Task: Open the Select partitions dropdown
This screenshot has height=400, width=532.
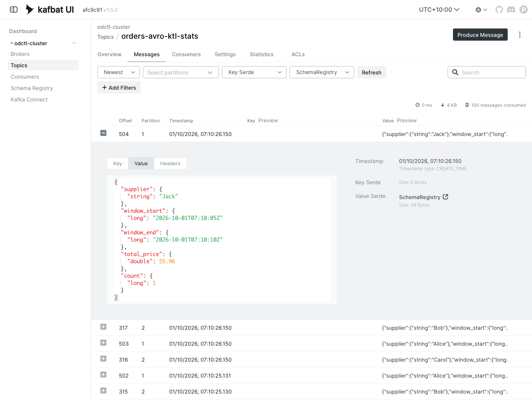Action: click(x=181, y=72)
